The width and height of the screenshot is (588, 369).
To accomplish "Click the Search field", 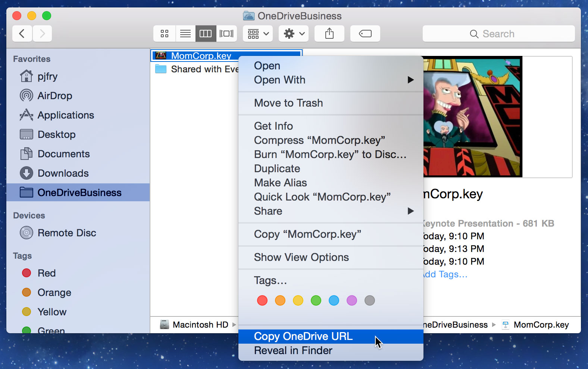I will (498, 34).
